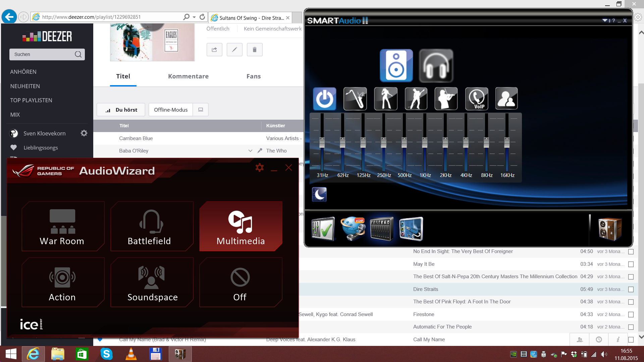The height and width of the screenshot is (362, 644).
Task: Toggle the night mode moon icon
Action: 319,194
